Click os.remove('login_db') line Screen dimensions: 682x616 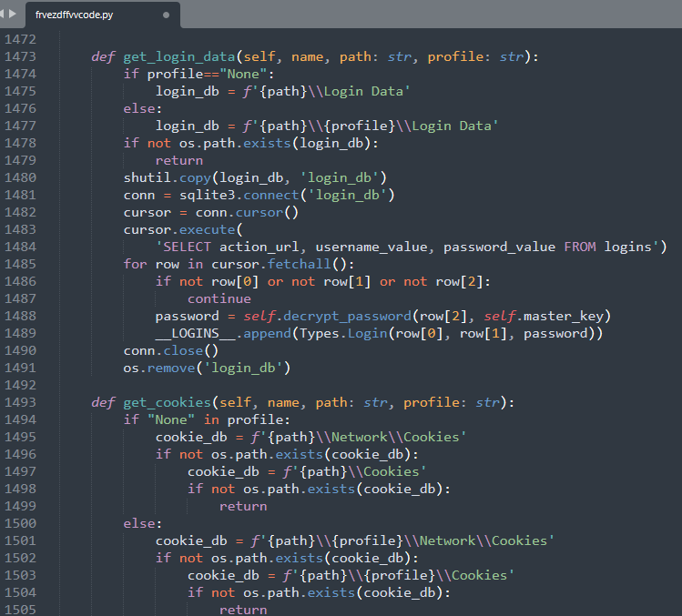(207, 369)
